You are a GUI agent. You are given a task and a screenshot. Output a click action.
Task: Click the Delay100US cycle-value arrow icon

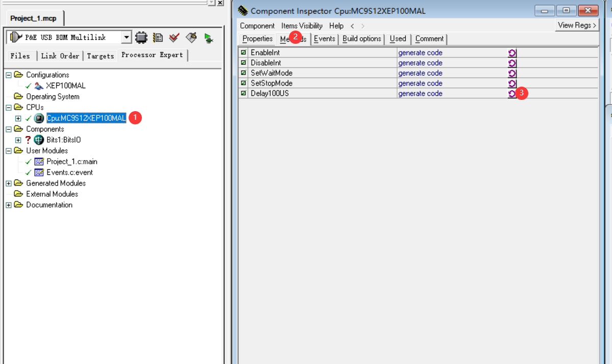point(512,93)
